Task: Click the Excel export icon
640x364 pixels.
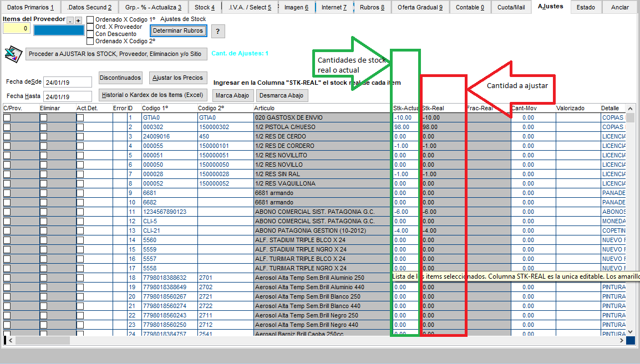Action: (x=12, y=54)
